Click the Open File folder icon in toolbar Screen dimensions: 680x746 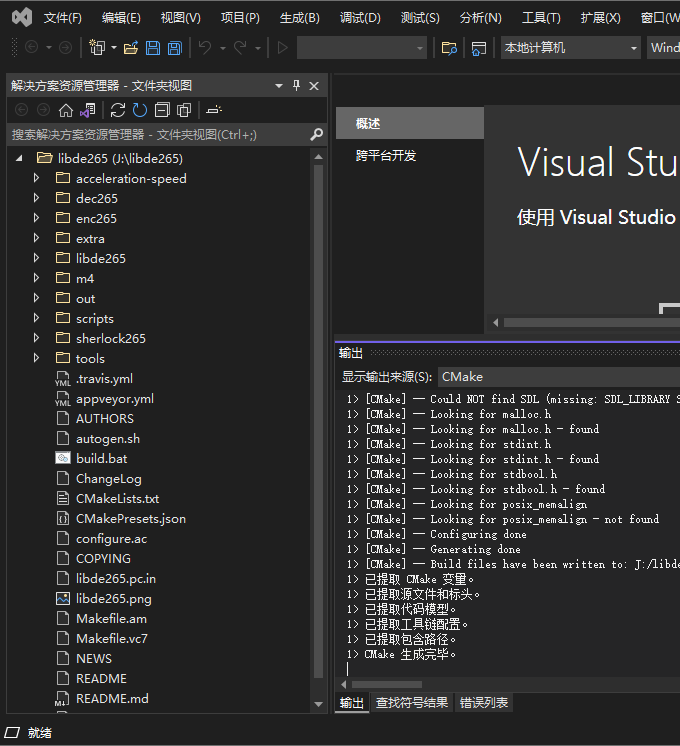pyautogui.click(x=130, y=48)
